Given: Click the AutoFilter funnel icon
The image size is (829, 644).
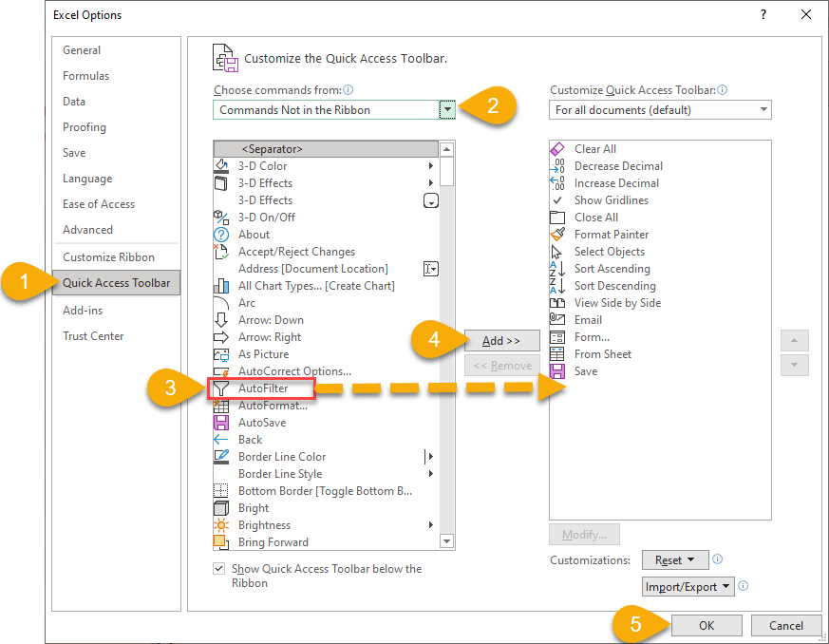Looking at the screenshot, I should [220, 388].
